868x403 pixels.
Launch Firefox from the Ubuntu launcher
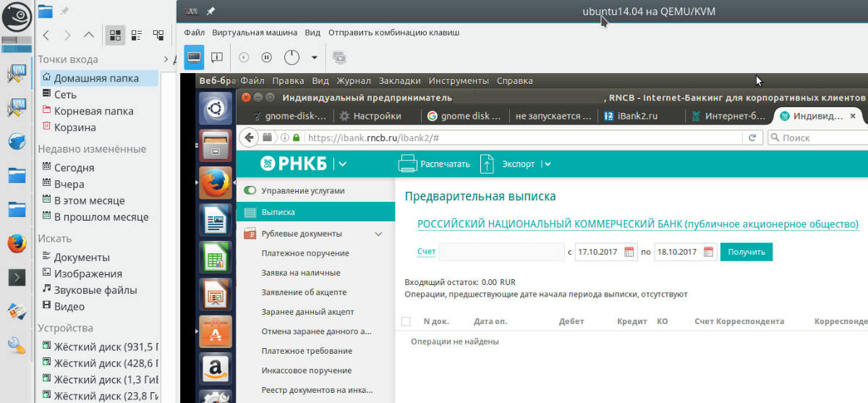pos(216,184)
